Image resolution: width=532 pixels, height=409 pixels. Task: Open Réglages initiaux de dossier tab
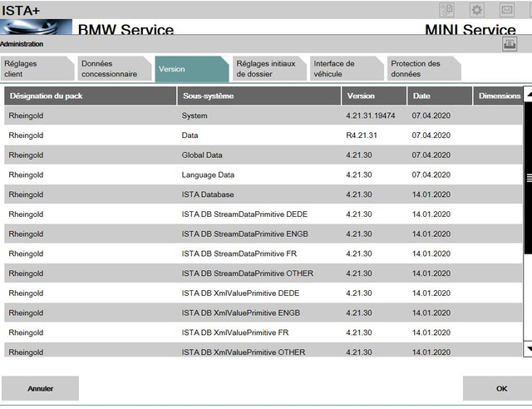point(269,69)
